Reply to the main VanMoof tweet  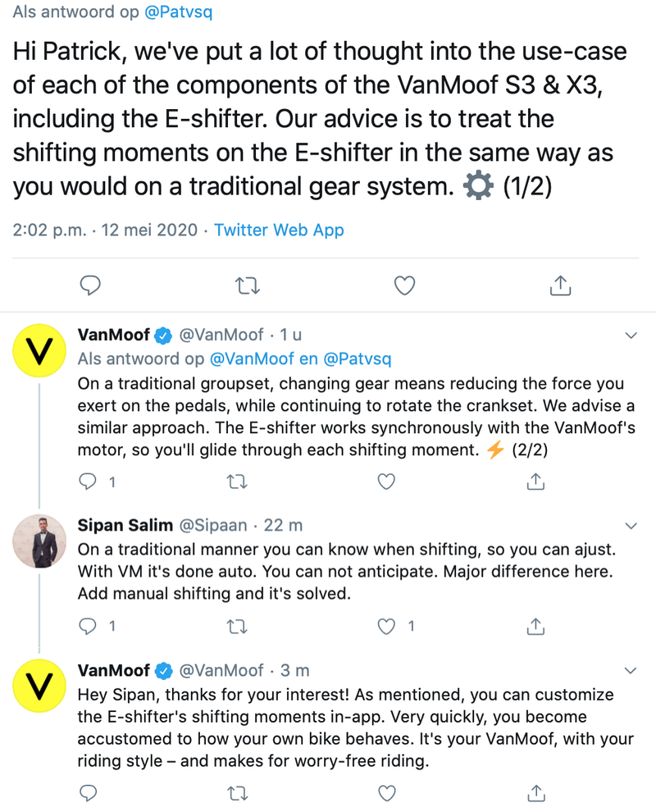[91, 285]
